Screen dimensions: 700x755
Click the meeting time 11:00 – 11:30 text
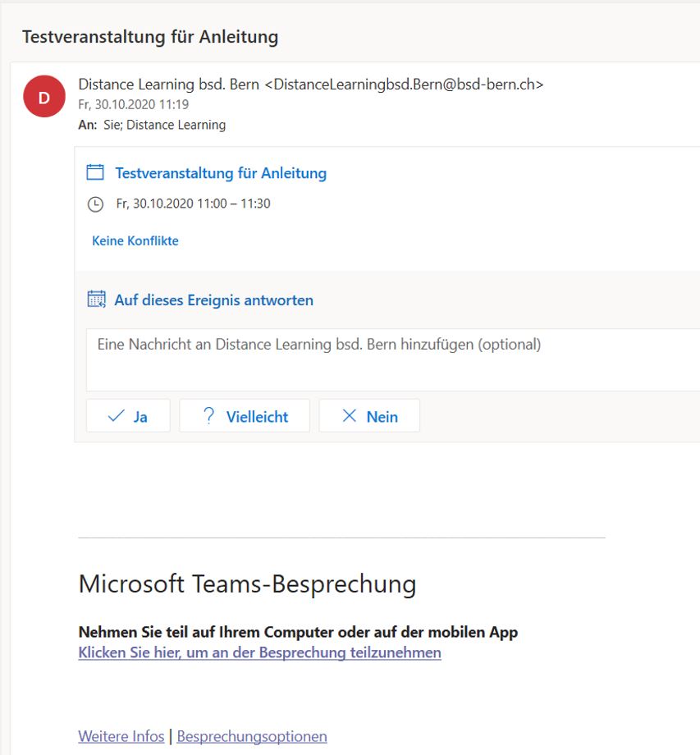coord(234,204)
